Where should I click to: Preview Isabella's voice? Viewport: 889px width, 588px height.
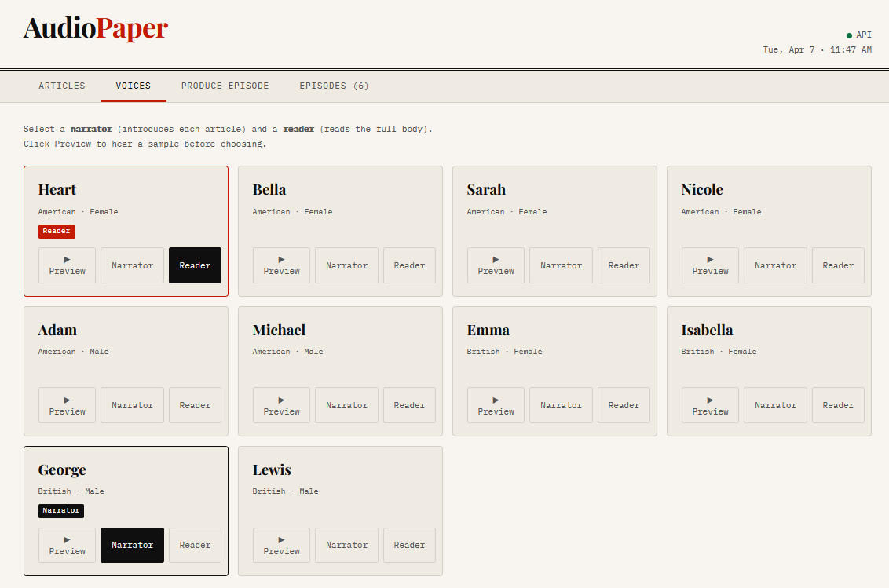(x=710, y=405)
